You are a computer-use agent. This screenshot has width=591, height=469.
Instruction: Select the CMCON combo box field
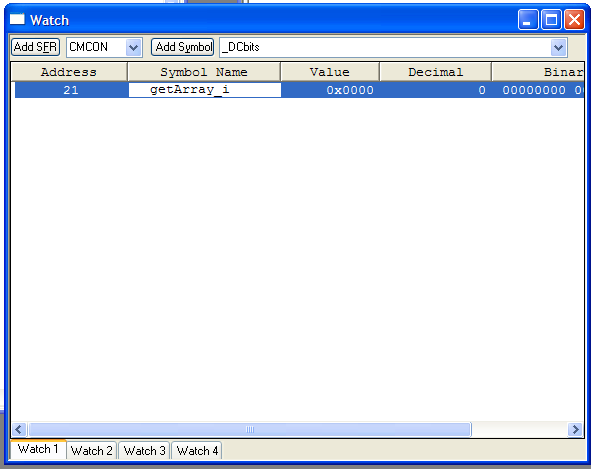(x=104, y=48)
